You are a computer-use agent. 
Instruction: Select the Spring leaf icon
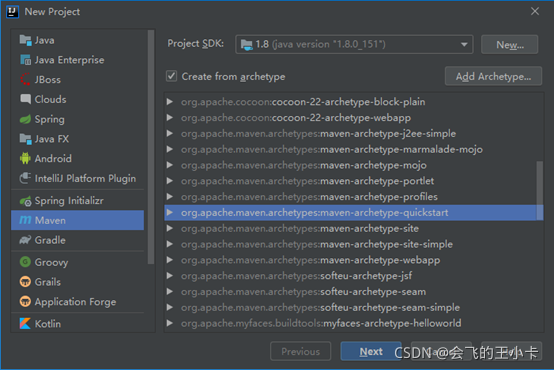[x=25, y=119]
